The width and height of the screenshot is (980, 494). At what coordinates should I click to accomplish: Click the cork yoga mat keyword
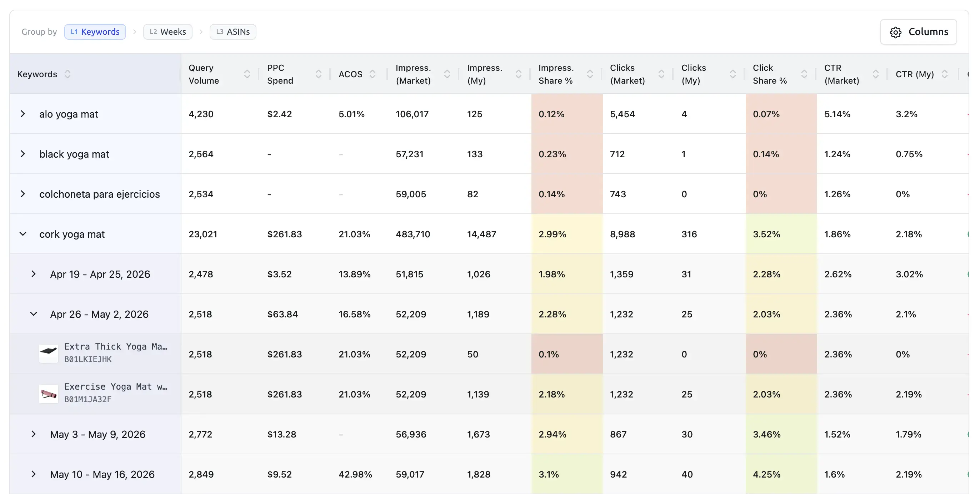click(72, 234)
